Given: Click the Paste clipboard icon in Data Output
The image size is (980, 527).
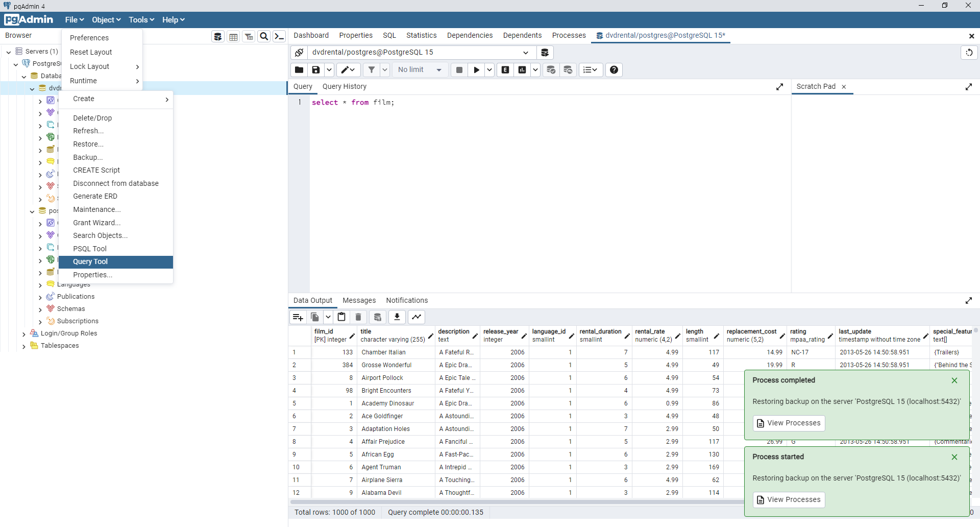Looking at the screenshot, I should (341, 317).
